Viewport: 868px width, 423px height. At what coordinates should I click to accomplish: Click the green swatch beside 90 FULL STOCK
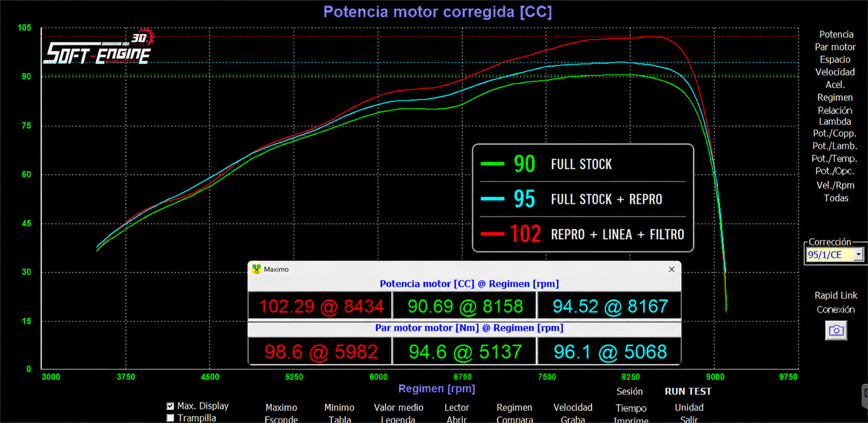tap(493, 164)
